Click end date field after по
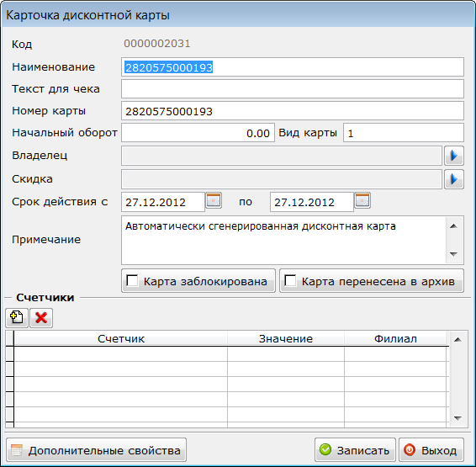Viewport: 476px width, 467px height. [x=312, y=202]
